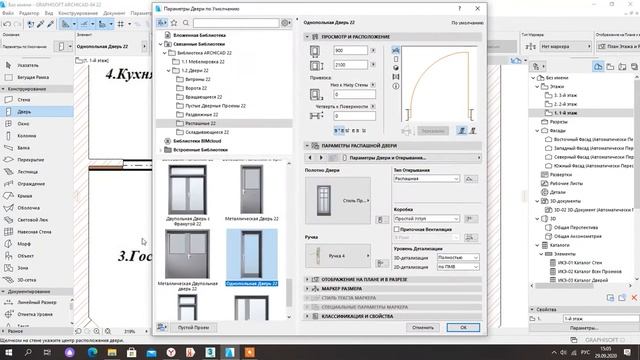Click the Отменить cancel button
Viewport: 640px width, 360px height.
423,327
